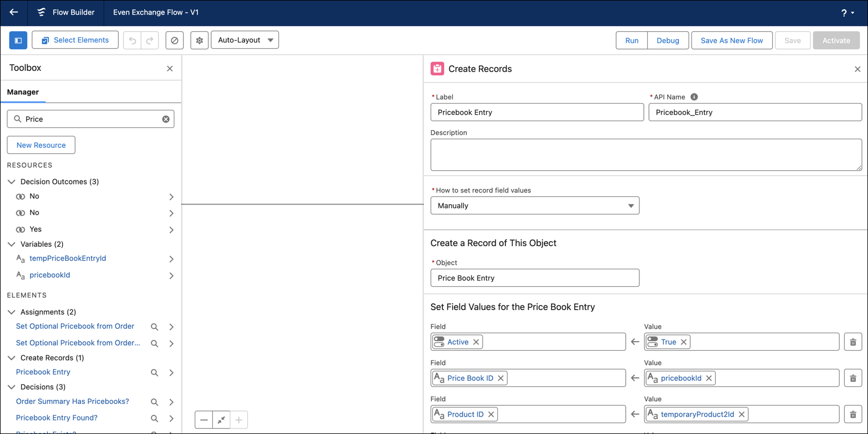This screenshot has width=868, height=434.
Task: Delete the Active field row
Action: click(x=853, y=342)
